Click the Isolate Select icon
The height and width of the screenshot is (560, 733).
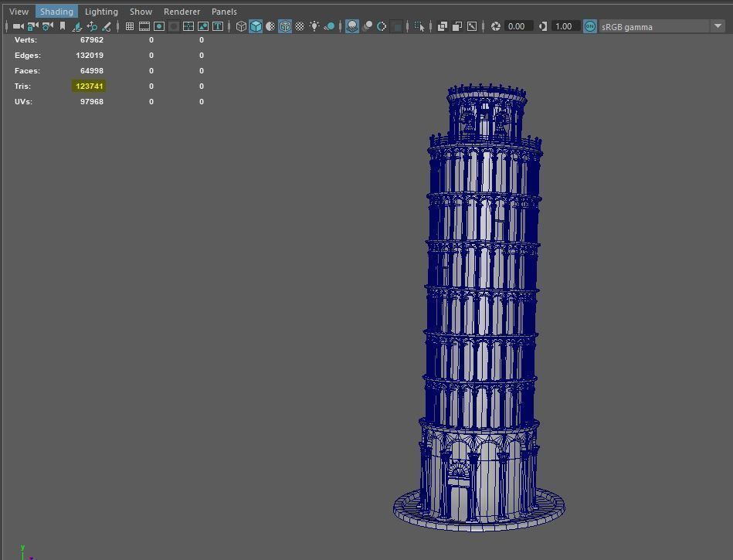[419, 26]
